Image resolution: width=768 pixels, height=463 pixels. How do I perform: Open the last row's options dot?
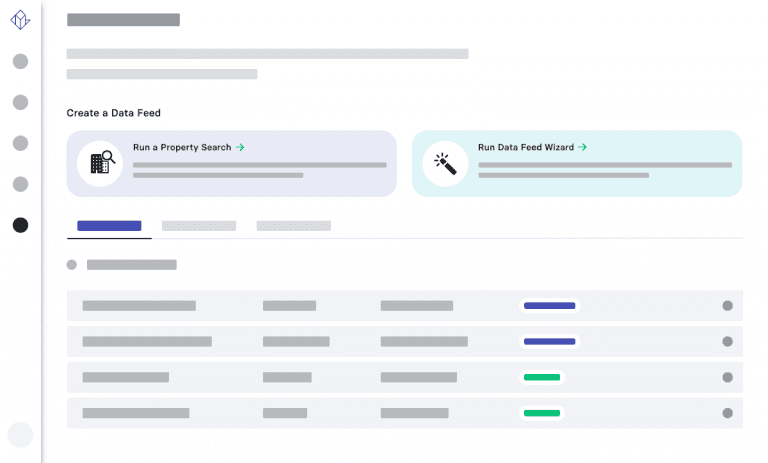pyautogui.click(x=727, y=413)
